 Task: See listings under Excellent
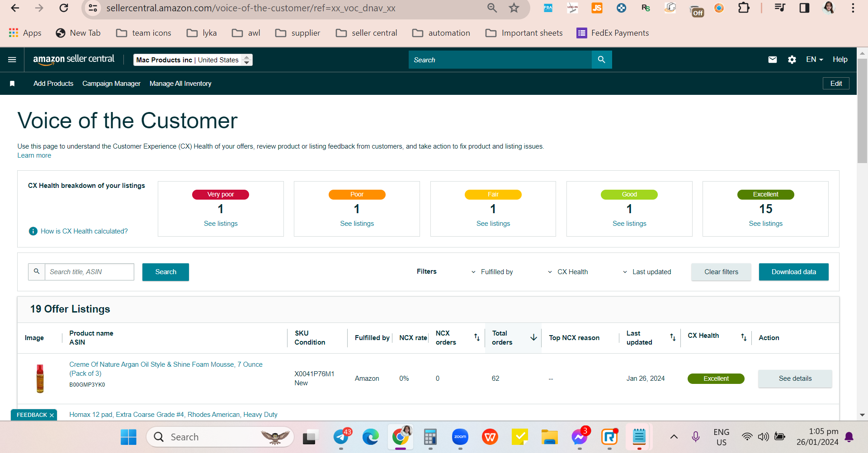(766, 224)
